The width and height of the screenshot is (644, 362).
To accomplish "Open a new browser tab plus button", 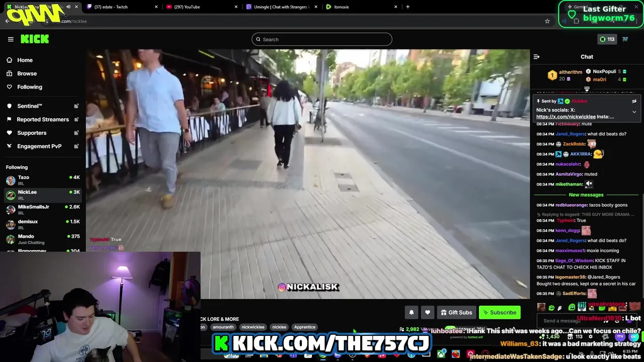I will coord(408,7).
